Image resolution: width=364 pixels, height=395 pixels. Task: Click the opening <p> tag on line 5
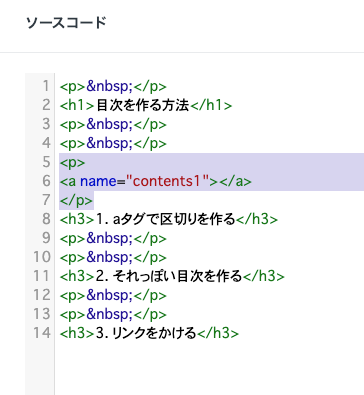pos(73,163)
